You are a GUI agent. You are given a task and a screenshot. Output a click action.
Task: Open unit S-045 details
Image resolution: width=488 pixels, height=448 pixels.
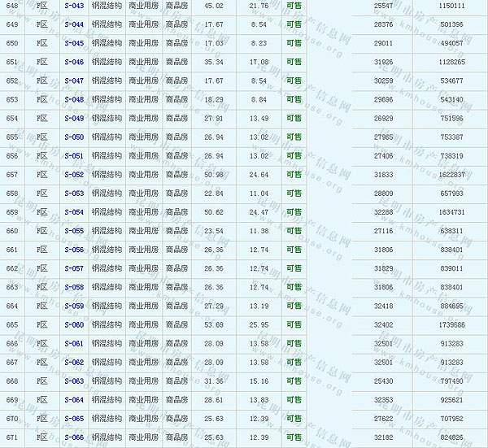pos(74,43)
